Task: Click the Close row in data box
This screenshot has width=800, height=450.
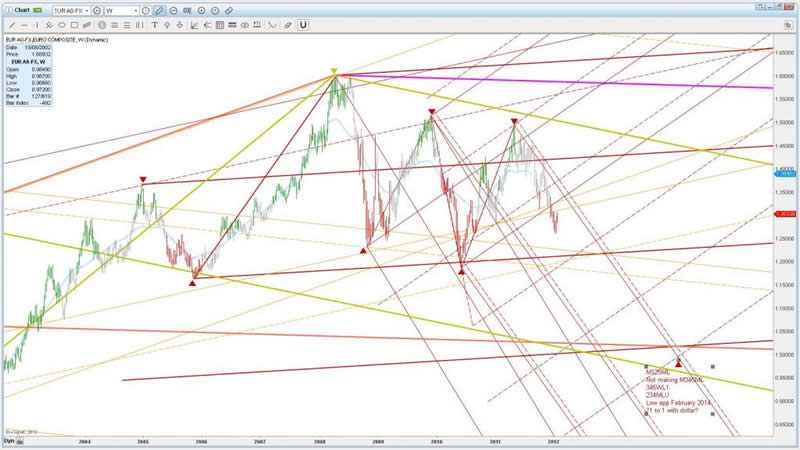Action: click(28, 89)
